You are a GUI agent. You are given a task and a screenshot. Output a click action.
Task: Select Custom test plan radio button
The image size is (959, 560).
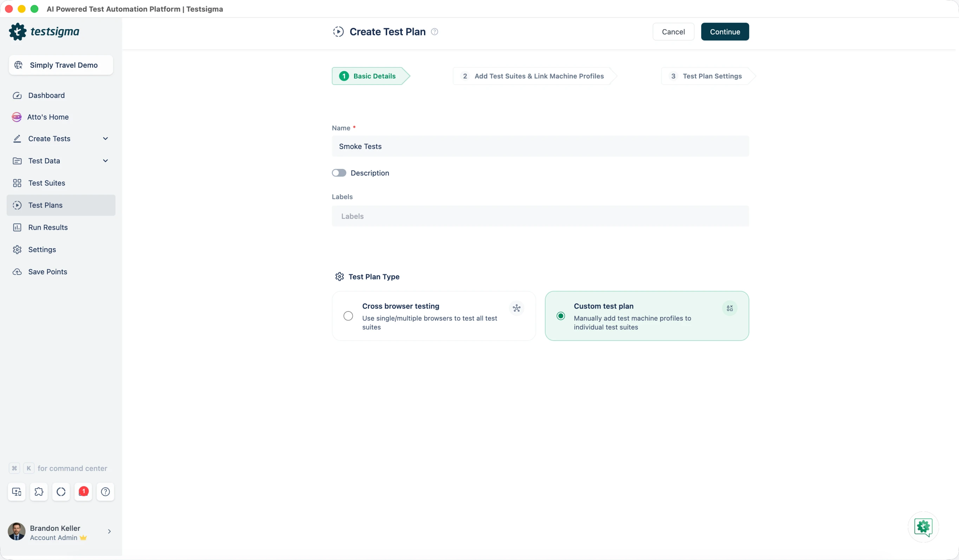tap(561, 316)
